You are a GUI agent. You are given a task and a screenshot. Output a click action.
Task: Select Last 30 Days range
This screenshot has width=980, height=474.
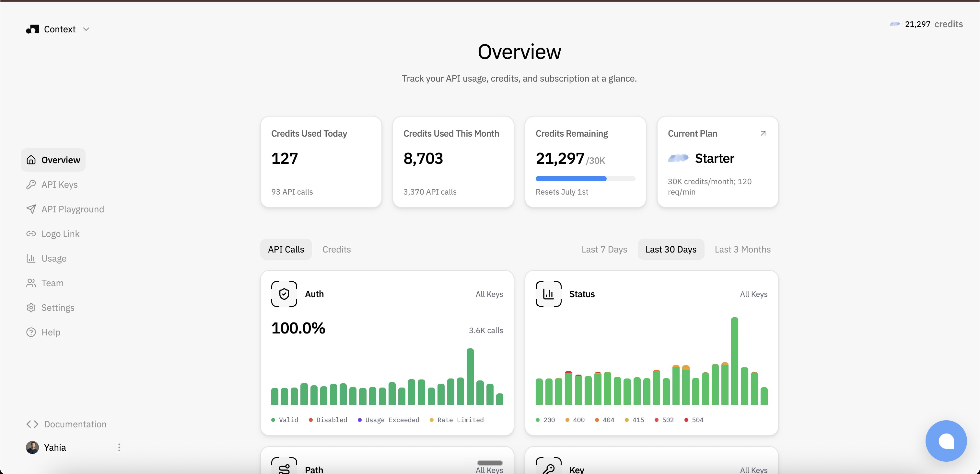[x=671, y=249]
